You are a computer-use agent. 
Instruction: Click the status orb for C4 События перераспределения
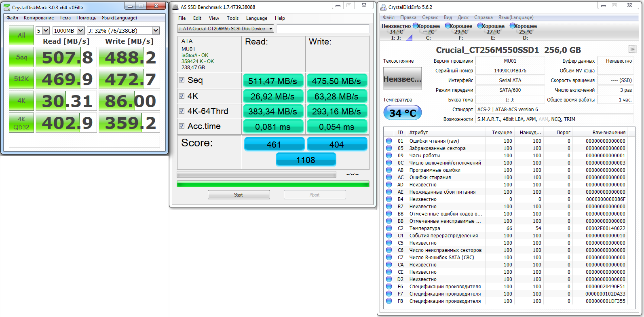pyautogui.click(x=389, y=235)
